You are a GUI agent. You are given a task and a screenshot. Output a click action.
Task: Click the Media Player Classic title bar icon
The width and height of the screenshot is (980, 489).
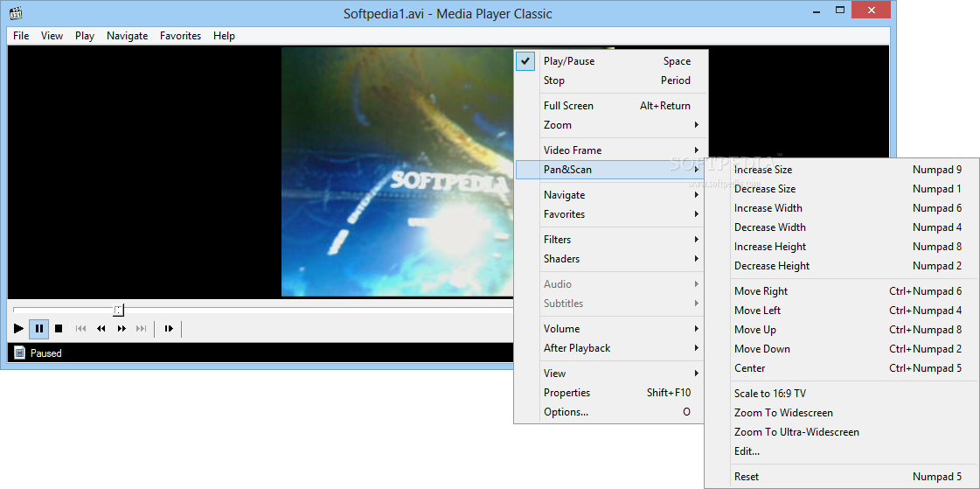(x=17, y=13)
